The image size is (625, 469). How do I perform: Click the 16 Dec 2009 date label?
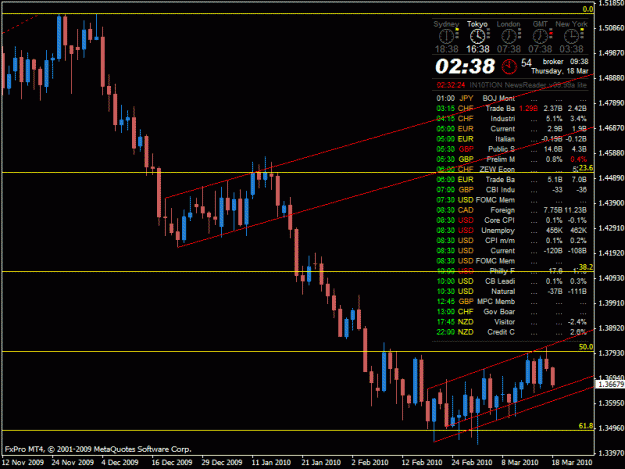(x=172, y=462)
